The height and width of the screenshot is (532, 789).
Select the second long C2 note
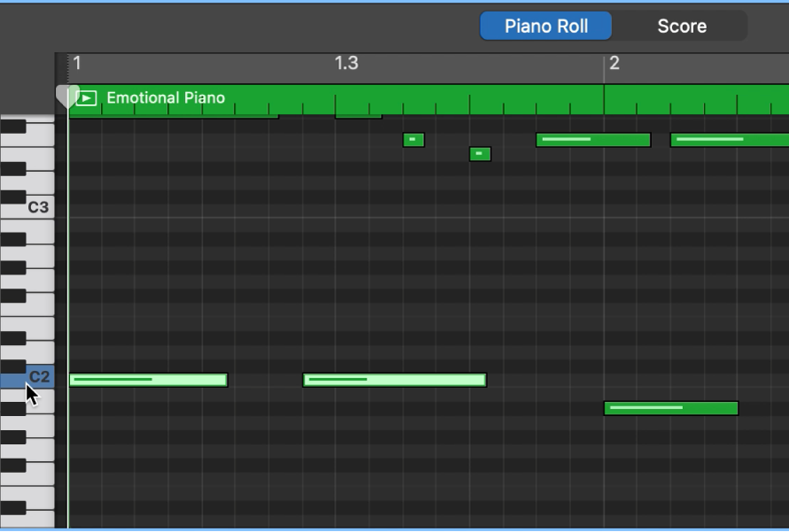tap(394, 380)
